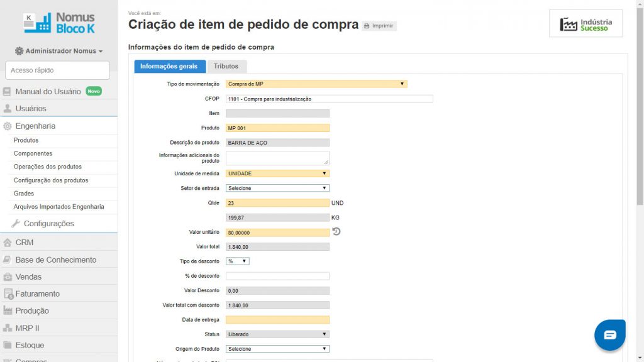Click the Produção factory icon in sidebar

click(8, 310)
